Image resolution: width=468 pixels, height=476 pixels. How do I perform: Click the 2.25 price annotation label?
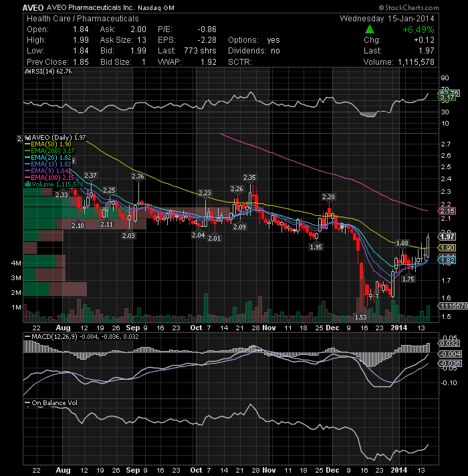(x=109, y=191)
